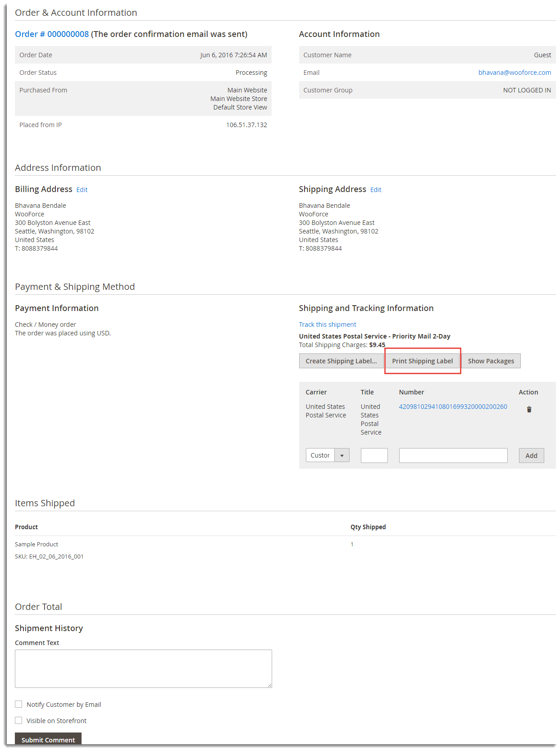Focus the tracking Title input field
The height and width of the screenshot is (751, 560).
point(374,455)
